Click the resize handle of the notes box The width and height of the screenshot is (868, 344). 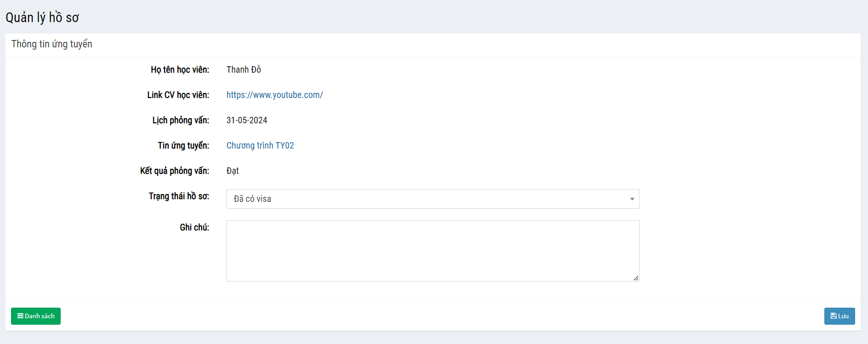[635, 278]
